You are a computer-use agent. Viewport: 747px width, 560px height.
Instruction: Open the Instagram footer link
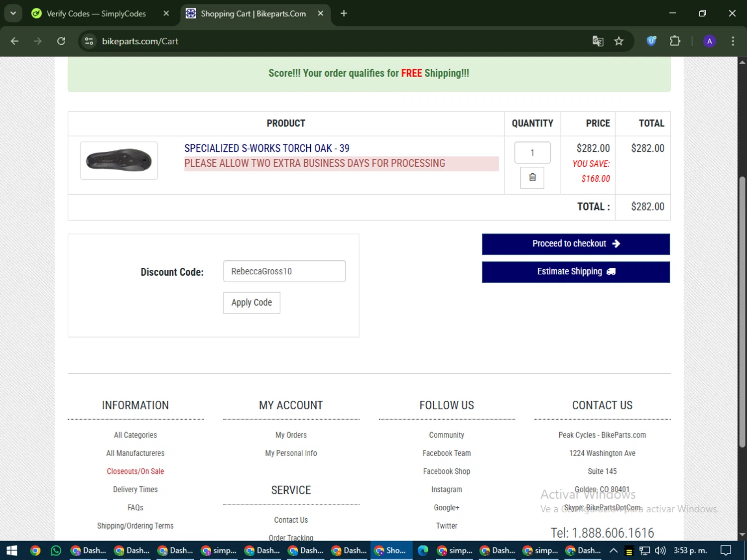pos(447,490)
